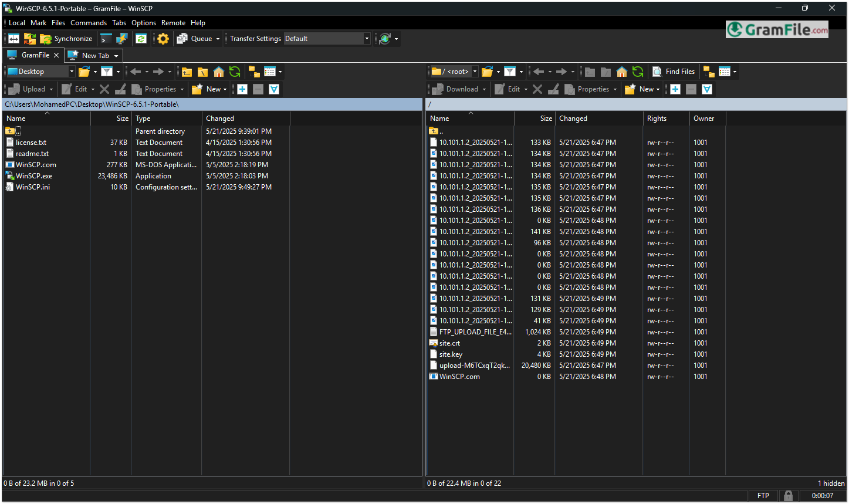Click the lock encryption icon in status bar

788,496
